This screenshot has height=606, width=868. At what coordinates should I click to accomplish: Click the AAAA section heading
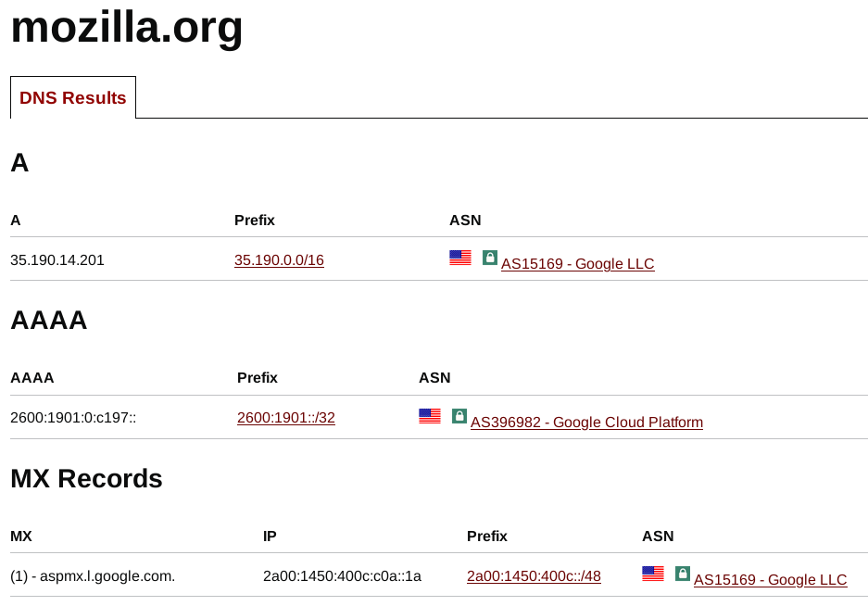pos(49,321)
